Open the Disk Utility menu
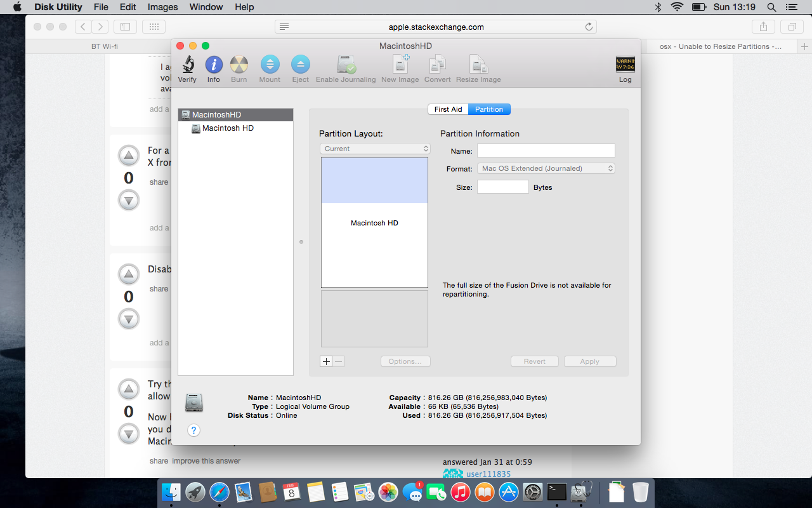The height and width of the screenshot is (508, 812). click(58, 7)
